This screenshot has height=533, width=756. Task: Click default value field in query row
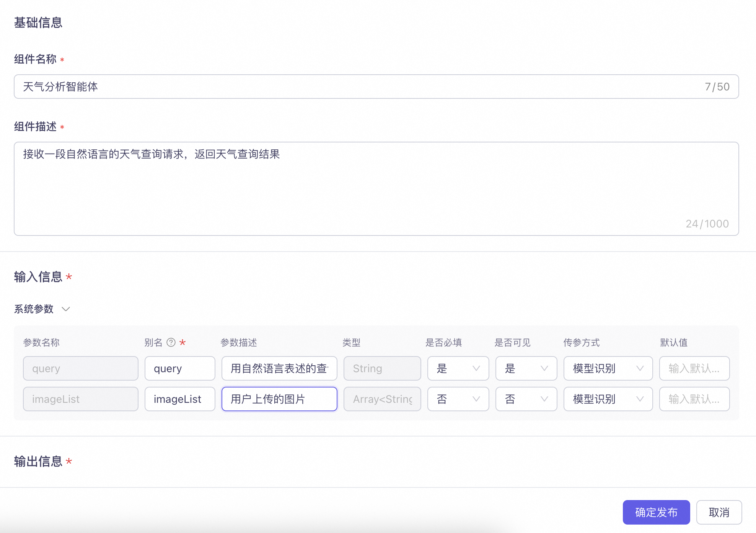point(694,368)
